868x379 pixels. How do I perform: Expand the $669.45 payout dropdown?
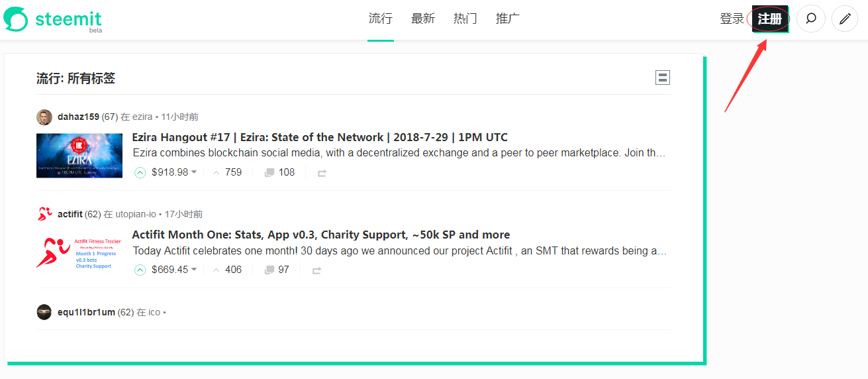(174, 270)
